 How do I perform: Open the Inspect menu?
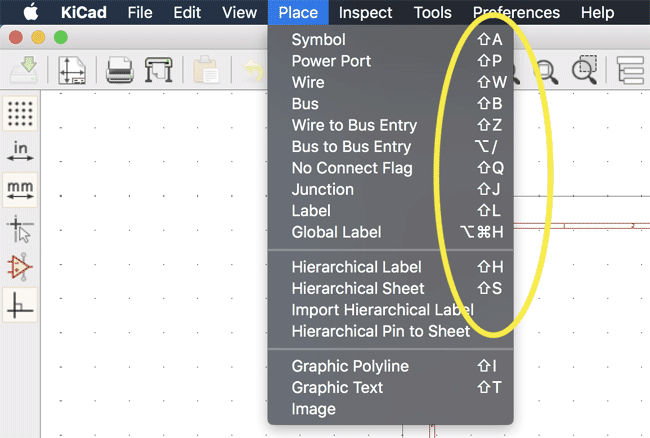[x=365, y=12]
